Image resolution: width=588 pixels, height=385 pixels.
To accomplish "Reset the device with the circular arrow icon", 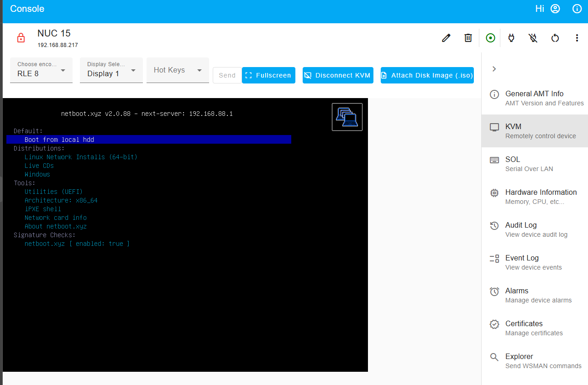I will [555, 38].
